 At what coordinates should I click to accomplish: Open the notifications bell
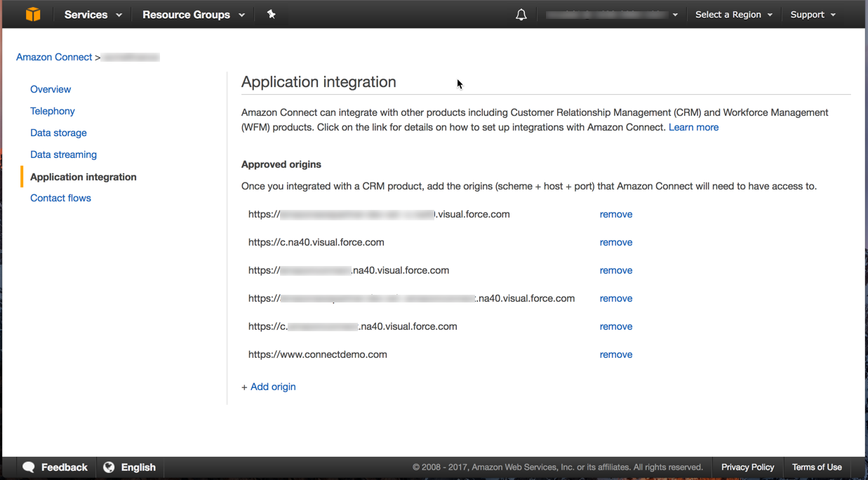pyautogui.click(x=521, y=14)
